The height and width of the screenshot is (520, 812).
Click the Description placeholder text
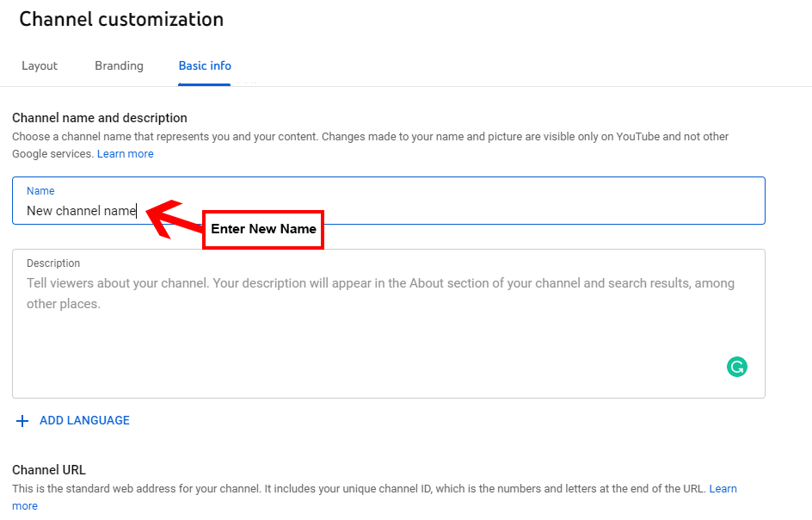[x=380, y=294]
